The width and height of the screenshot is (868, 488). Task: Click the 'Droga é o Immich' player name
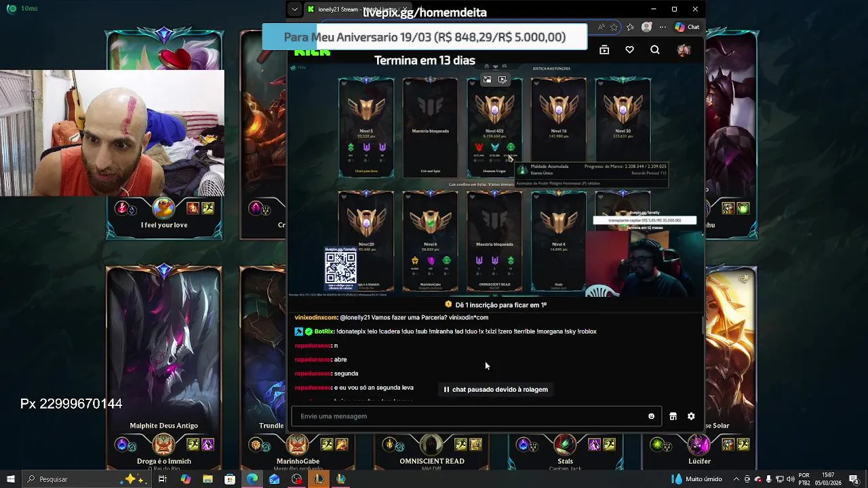click(x=164, y=461)
